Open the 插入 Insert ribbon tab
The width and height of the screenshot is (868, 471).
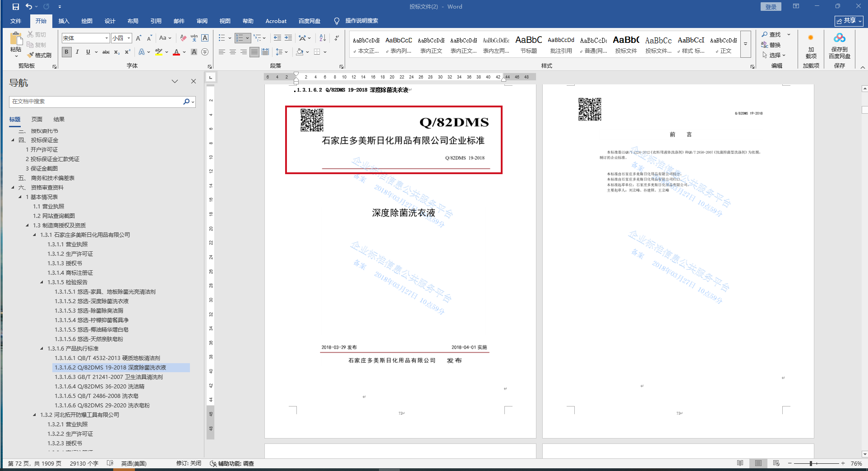click(64, 21)
